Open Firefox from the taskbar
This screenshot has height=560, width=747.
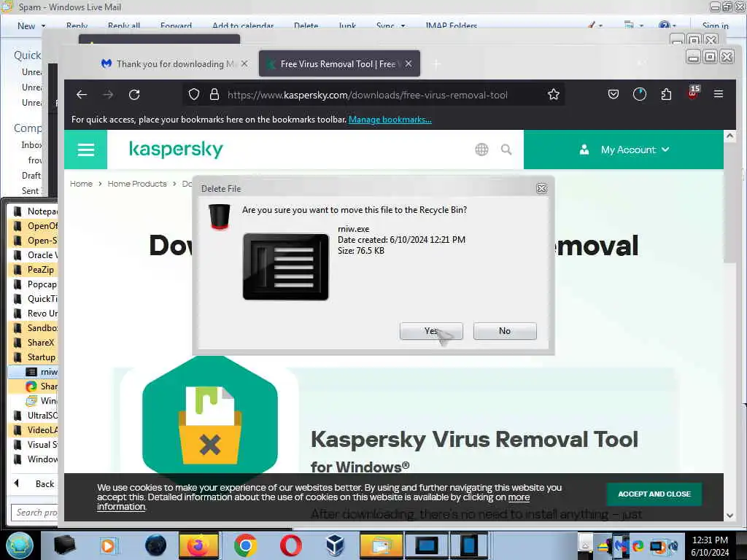(x=198, y=545)
